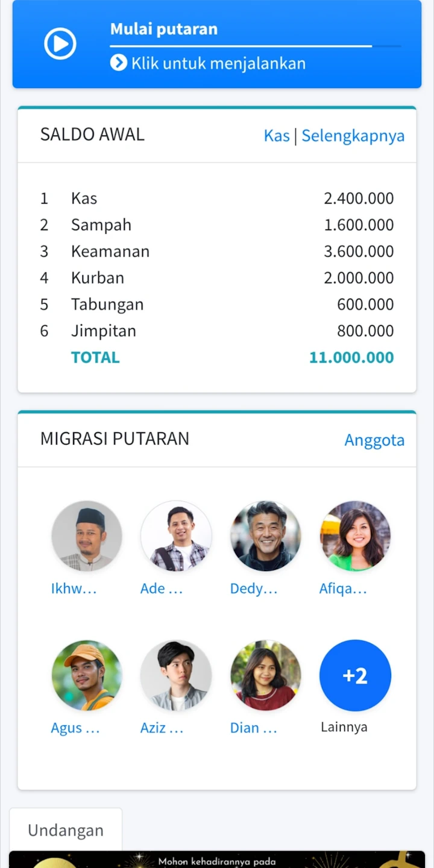Open Dian… member avatar
This screenshot has width=434, height=868.
click(x=265, y=675)
